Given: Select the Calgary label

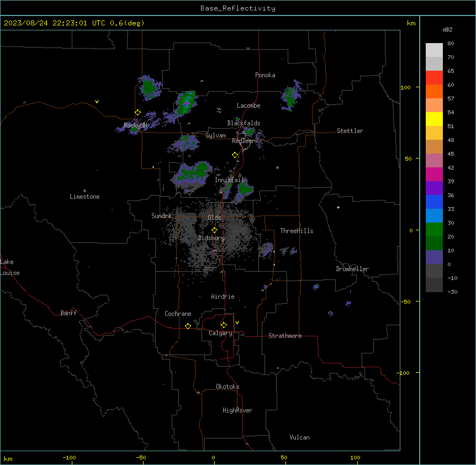Looking at the screenshot, I should (220, 333).
